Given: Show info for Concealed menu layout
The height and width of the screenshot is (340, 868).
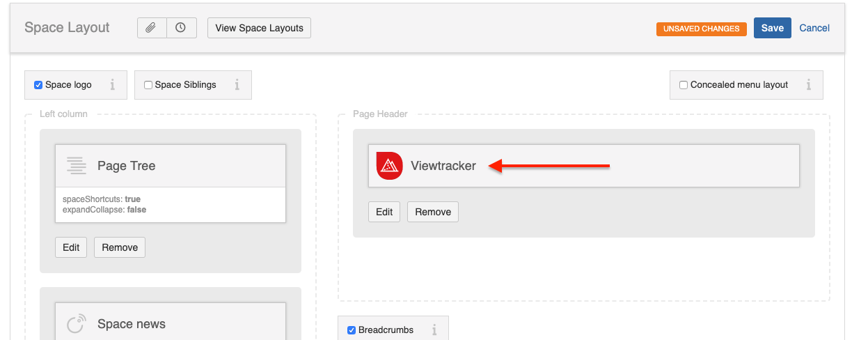Looking at the screenshot, I should click(808, 85).
